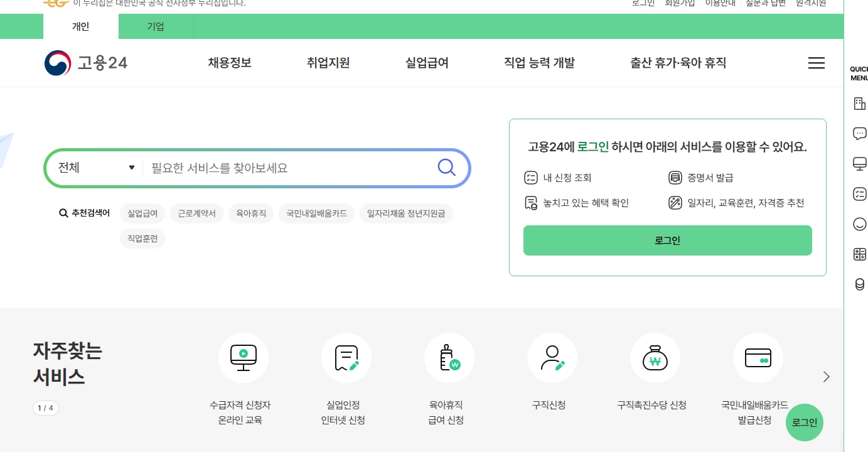This screenshot has width=868, height=452.
Task: Click the 자주찾는 서비스 heading
Action: [67, 364]
